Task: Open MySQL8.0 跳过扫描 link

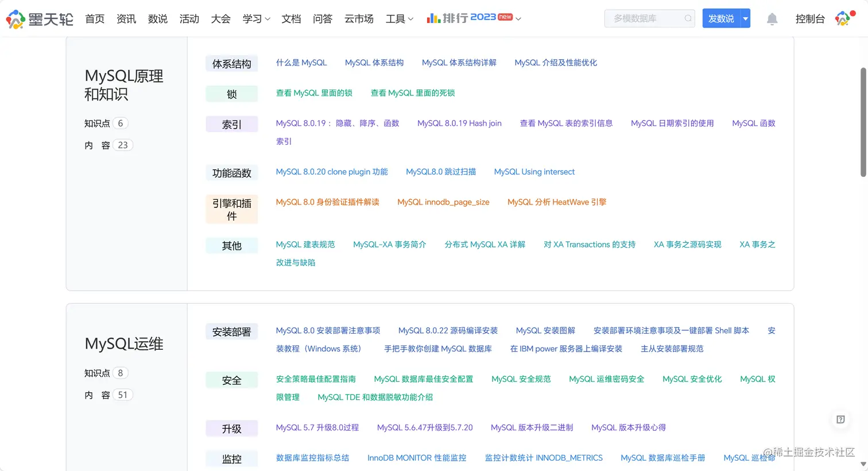Action: [x=441, y=172]
